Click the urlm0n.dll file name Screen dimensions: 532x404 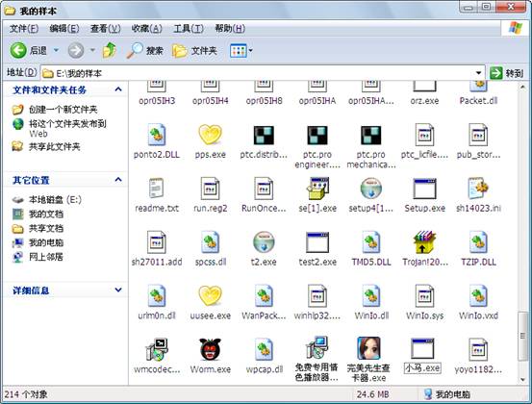pos(157,316)
